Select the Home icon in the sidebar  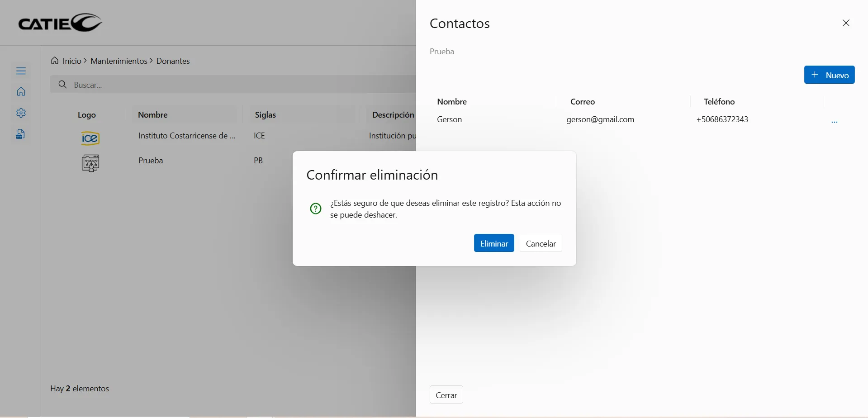(21, 91)
